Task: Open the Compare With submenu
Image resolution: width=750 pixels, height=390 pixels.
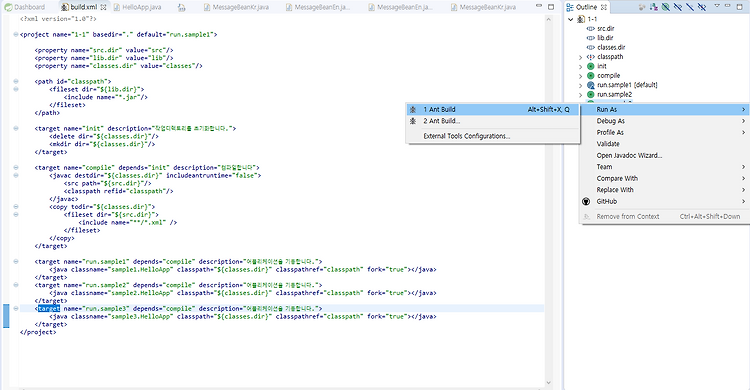Action: 665,178
